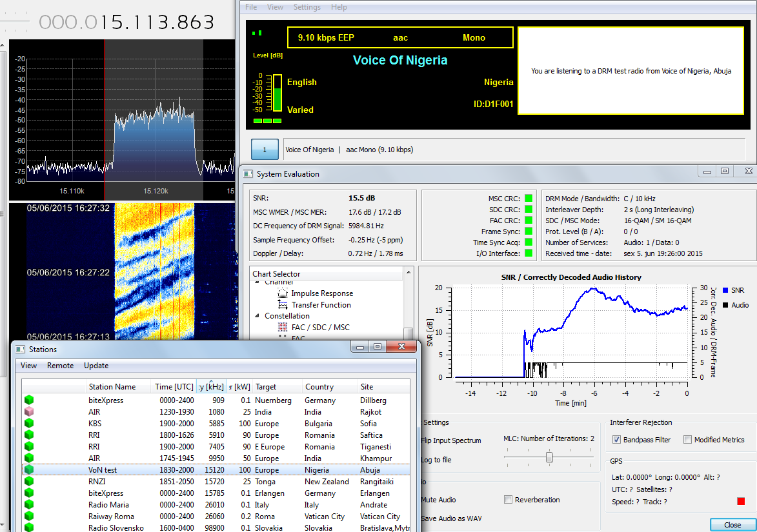Click Chart Selector scroll up arrow

[x=409, y=273]
